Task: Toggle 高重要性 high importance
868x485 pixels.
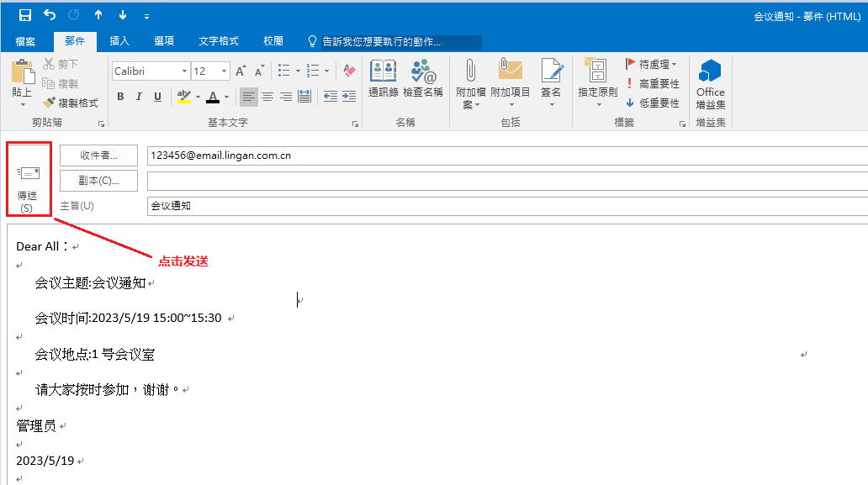Action: click(x=652, y=84)
